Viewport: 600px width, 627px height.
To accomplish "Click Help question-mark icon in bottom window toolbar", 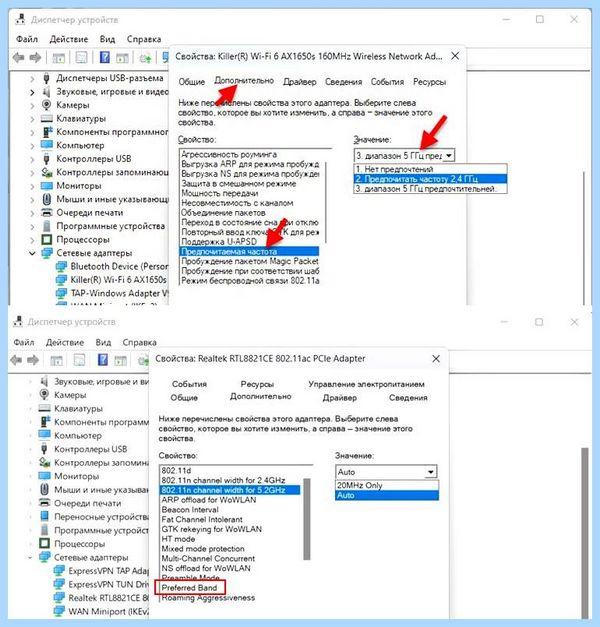I will click(103, 360).
